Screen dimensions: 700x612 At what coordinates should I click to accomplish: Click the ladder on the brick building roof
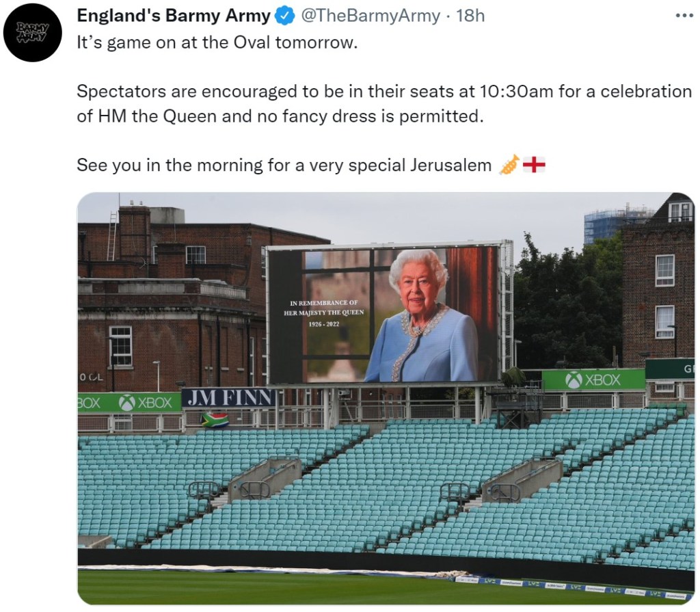pyautogui.click(x=111, y=236)
